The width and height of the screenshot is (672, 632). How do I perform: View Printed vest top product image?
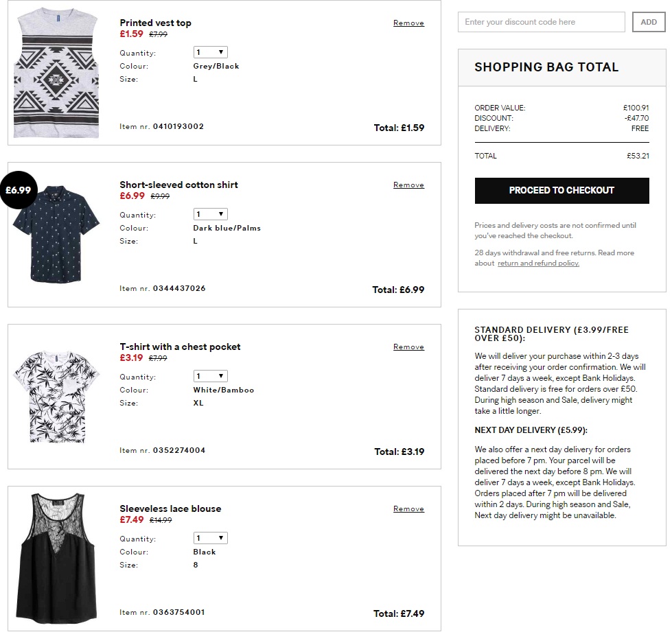click(x=57, y=73)
